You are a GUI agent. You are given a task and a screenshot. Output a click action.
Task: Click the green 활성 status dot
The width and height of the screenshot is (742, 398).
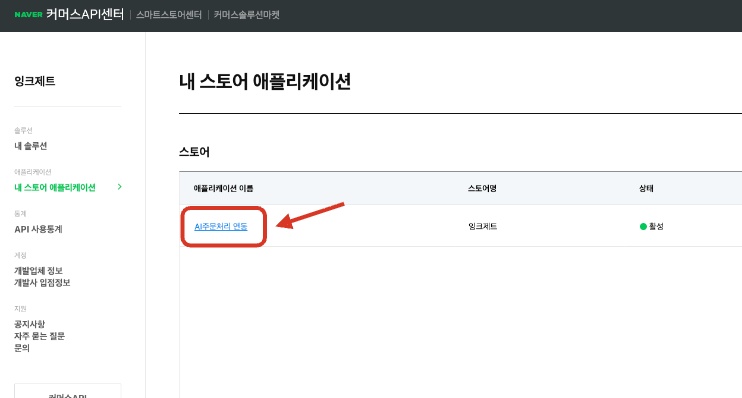[643, 226]
